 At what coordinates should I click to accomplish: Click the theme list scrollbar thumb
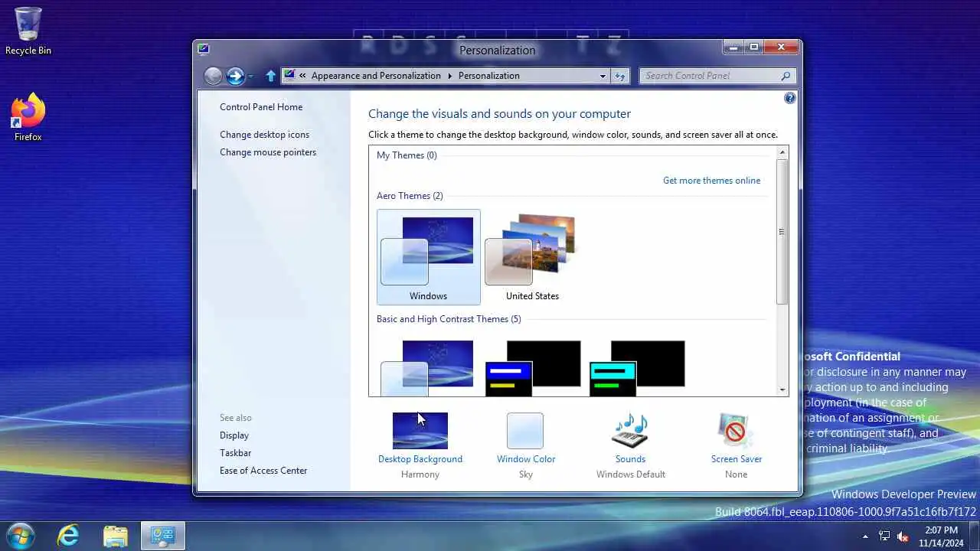pyautogui.click(x=782, y=232)
